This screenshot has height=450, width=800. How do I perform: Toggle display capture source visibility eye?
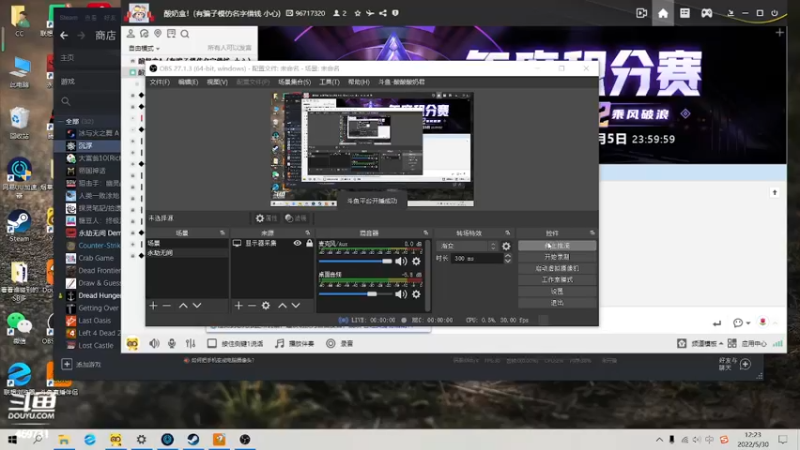pyautogui.click(x=297, y=243)
